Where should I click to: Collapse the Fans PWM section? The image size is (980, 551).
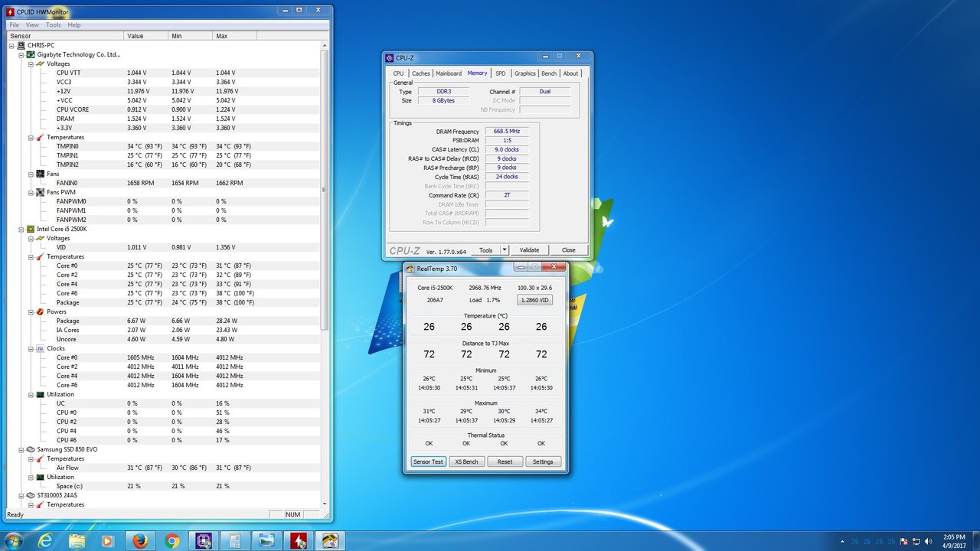pos(32,192)
